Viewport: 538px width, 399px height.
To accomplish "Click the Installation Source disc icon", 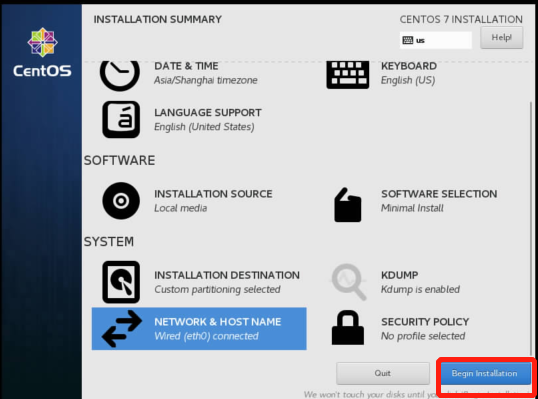I will (x=121, y=201).
